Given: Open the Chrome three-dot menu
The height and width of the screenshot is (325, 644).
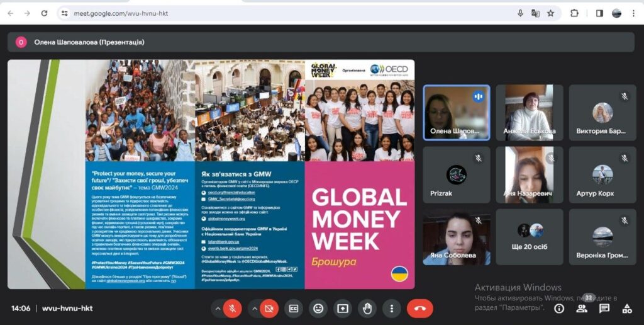Looking at the screenshot, I should coord(633,13).
